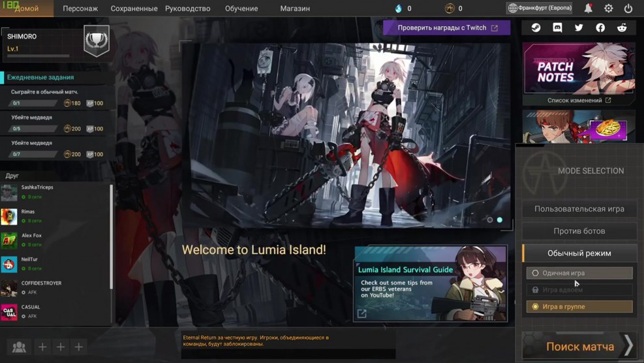The image size is (644, 363).
Task: Open notifications bell icon
Action: (588, 8)
